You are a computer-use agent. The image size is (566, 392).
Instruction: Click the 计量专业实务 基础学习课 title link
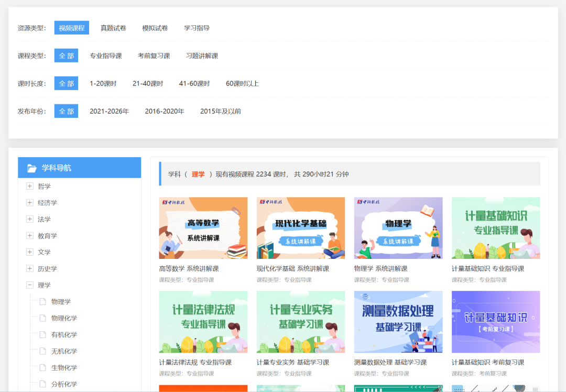tap(293, 363)
